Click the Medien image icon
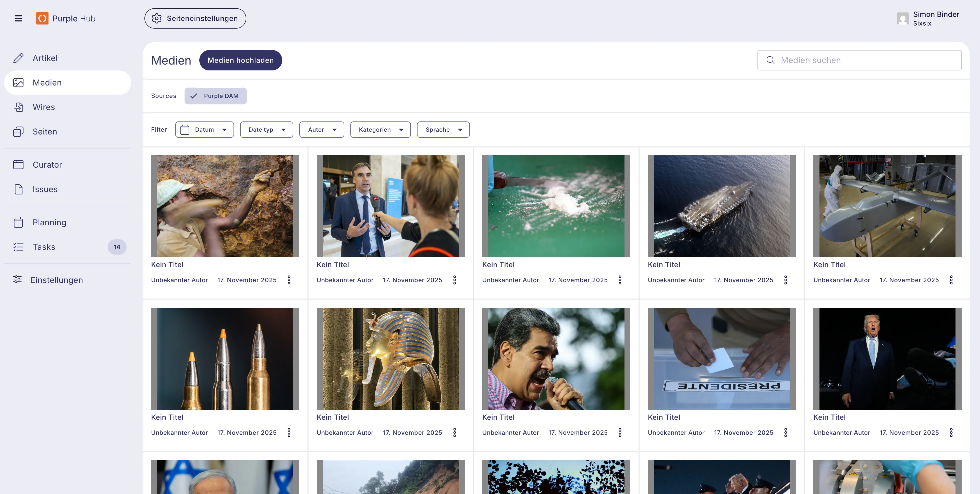The height and width of the screenshot is (494, 980). tap(18, 82)
